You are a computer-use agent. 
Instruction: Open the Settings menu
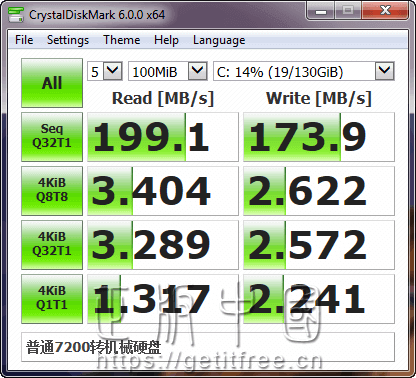click(68, 40)
